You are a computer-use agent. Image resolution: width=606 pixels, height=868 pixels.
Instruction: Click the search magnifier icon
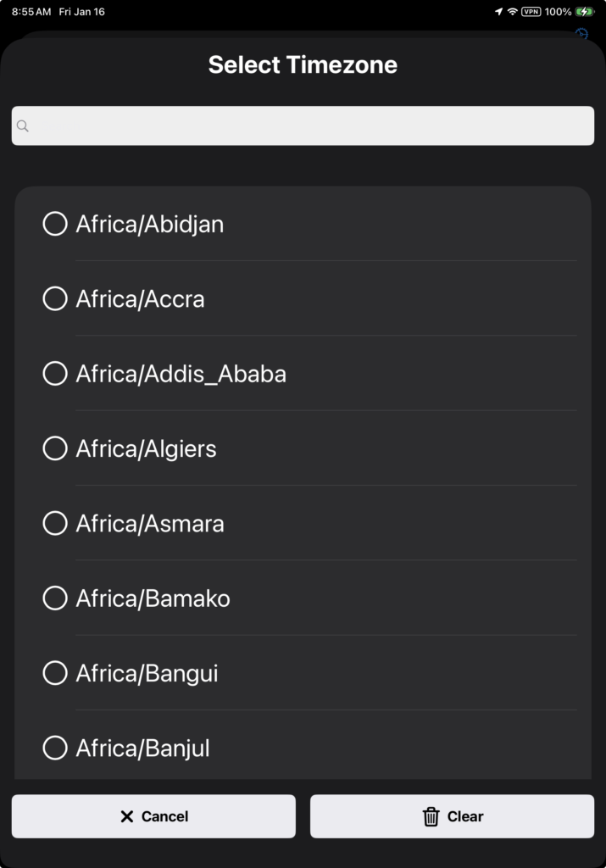tap(23, 126)
